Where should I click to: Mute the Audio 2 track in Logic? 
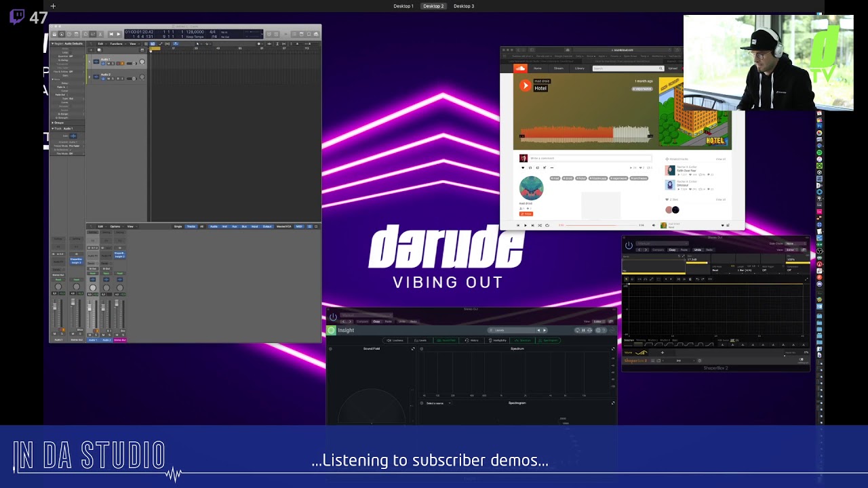point(108,79)
